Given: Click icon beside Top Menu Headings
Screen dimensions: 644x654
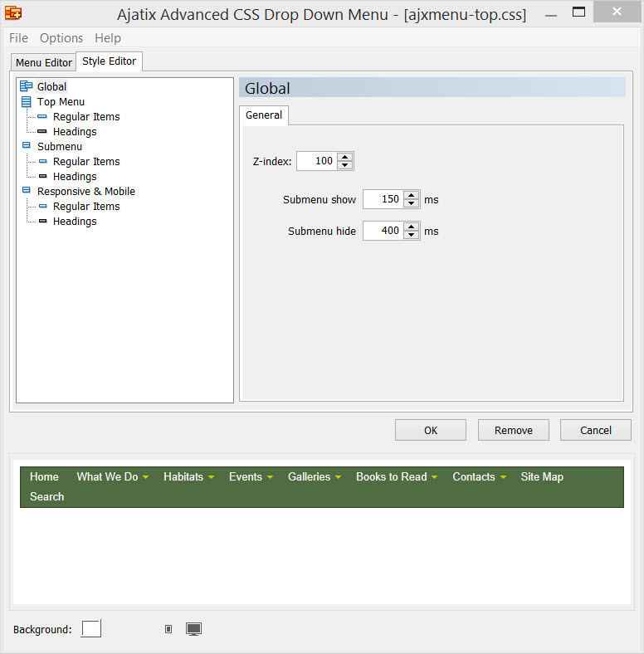Looking at the screenshot, I should pos(42,131).
